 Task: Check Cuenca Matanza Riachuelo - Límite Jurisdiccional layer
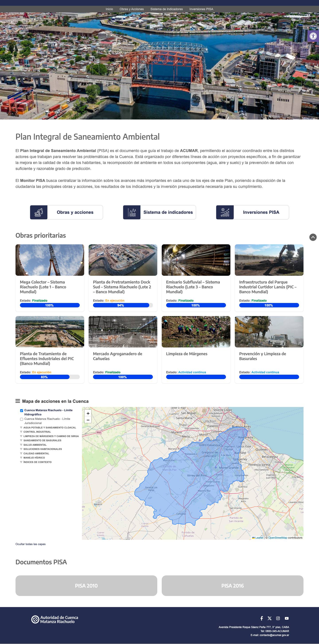coord(21,419)
